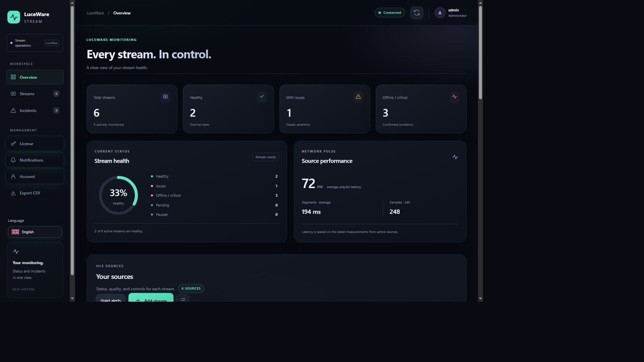
Task: Click the Healthy legend row
Action: 214,176
